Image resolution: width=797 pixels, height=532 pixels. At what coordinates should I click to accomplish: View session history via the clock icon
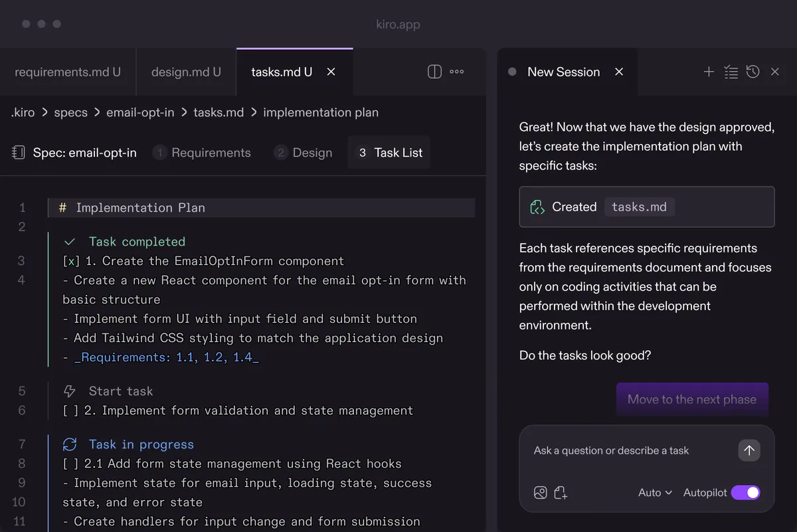click(x=753, y=71)
